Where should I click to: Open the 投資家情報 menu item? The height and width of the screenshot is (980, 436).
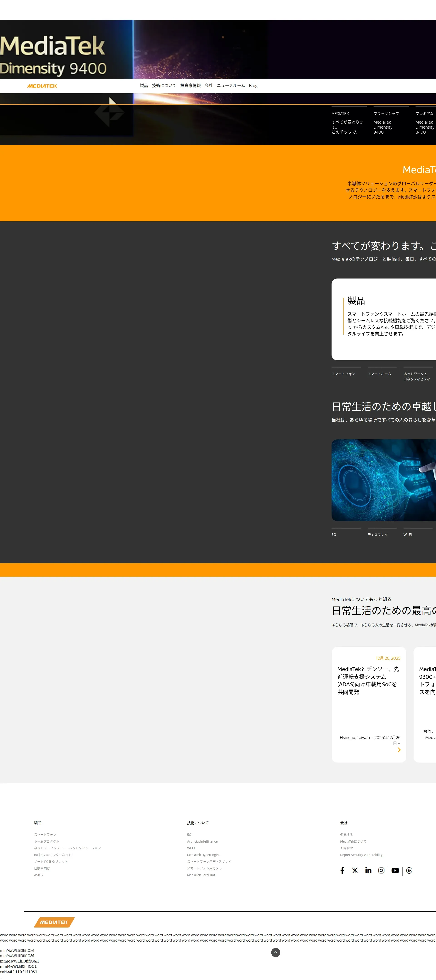pyautogui.click(x=190, y=86)
